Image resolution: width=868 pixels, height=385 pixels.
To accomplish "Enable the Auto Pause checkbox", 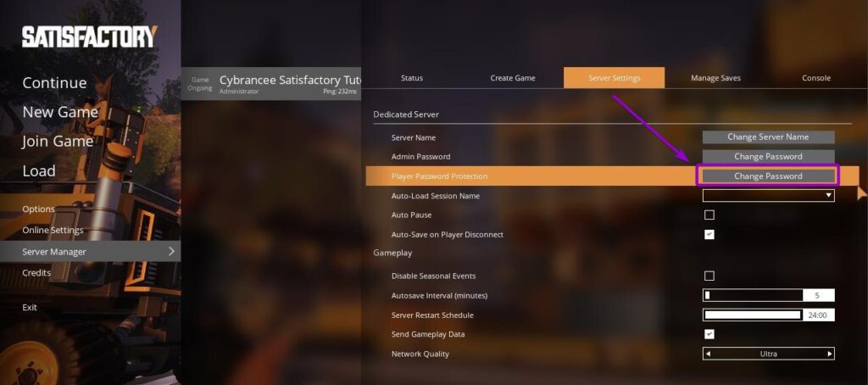I will coord(709,215).
